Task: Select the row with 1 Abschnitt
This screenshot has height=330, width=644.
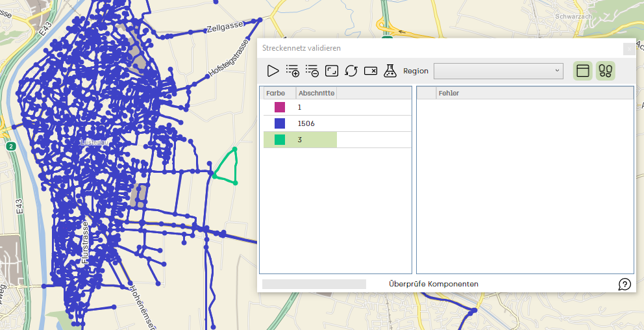Action: tap(337, 107)
